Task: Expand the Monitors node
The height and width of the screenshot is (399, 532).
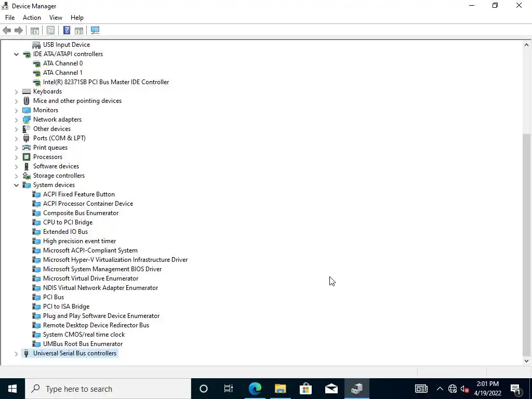Action: [16, 110]
